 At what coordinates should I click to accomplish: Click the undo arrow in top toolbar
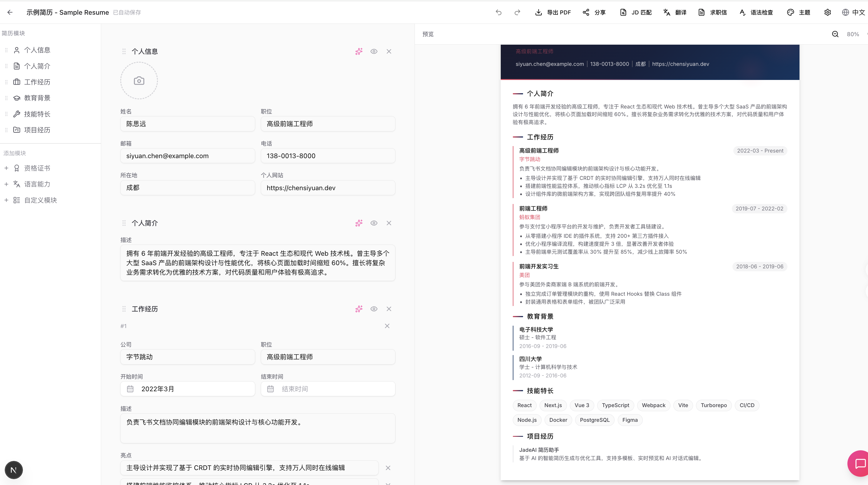point(498,12)
